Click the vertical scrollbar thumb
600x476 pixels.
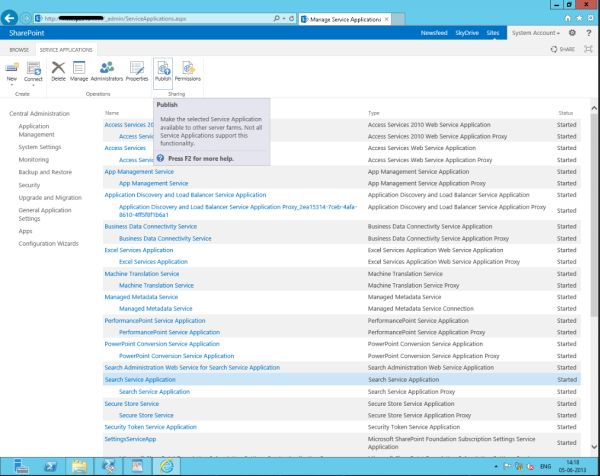point(594,215)
